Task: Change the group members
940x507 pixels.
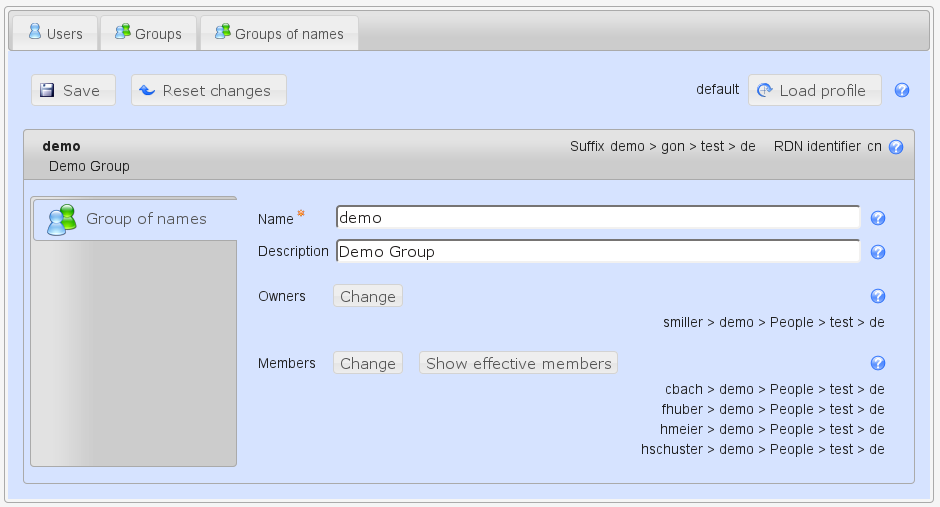Action: tap(367, 363)
